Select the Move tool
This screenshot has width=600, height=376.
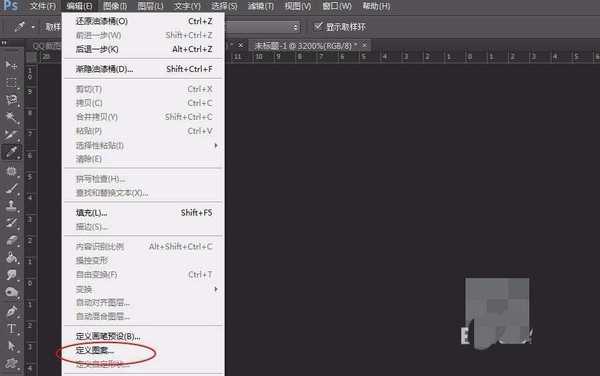coord(11,65)
